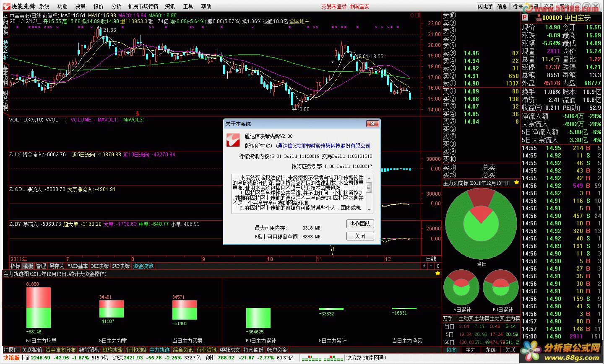The width and height of the screenshot is (604, 364).
Task: Select the MACD基本 template tab
Action: pos(78,266)
